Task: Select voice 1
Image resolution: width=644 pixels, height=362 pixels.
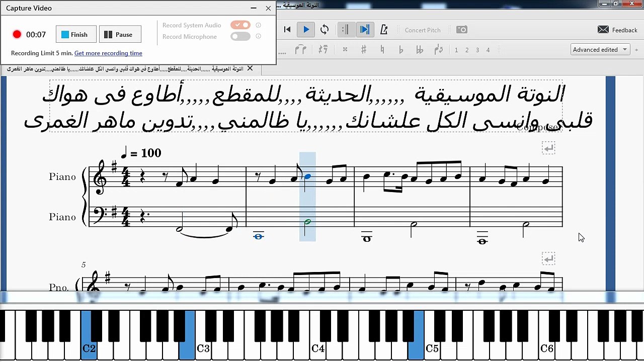Action: pos(456,50)
